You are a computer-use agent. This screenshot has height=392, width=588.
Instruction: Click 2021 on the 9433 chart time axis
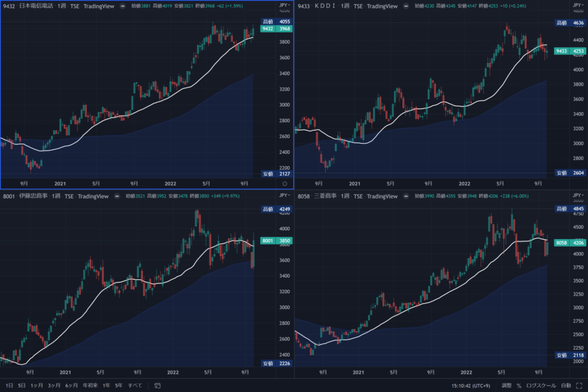point(354,184)
